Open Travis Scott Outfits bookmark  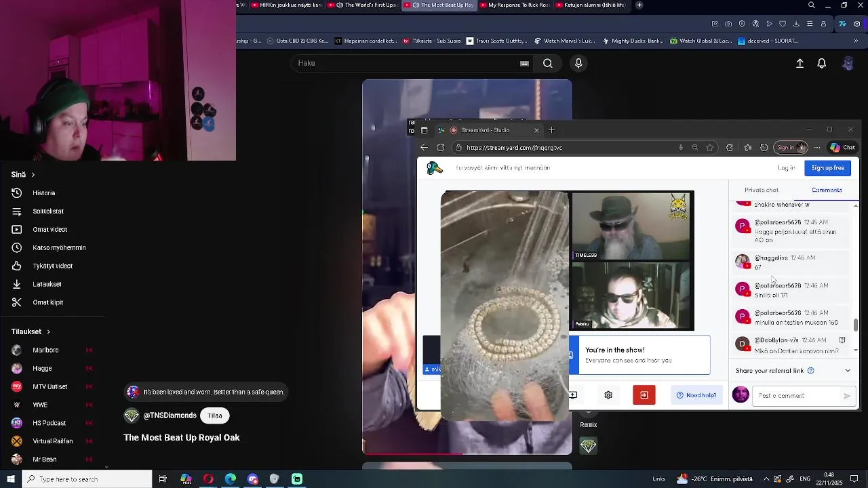pyautogui.click(x=496, y=41)
